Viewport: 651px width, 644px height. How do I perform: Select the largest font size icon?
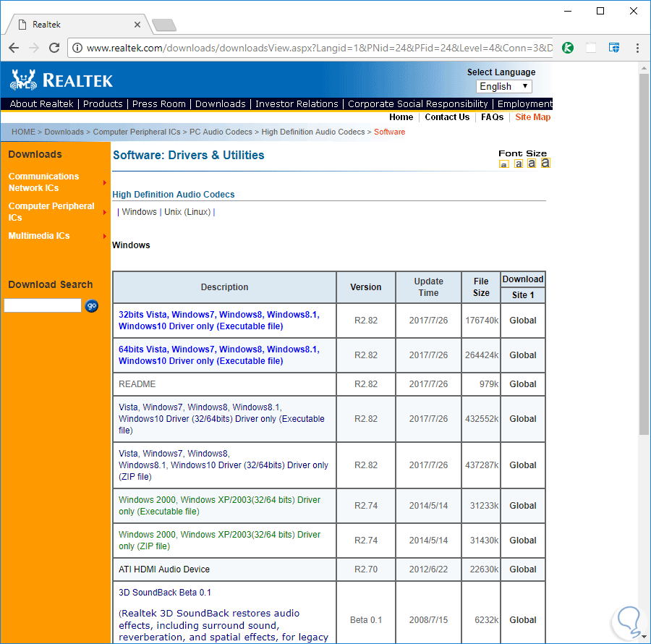tap(545, 163)
